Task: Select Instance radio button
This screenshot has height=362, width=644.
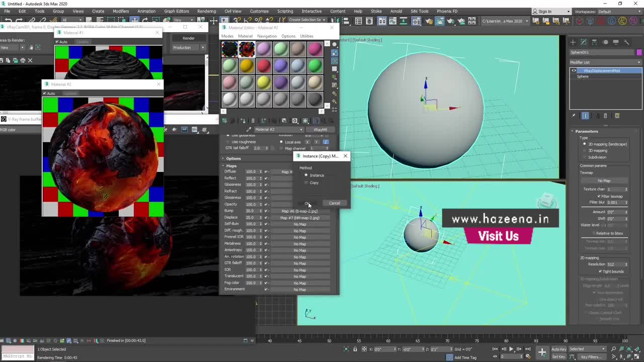Action: point(306,175)
